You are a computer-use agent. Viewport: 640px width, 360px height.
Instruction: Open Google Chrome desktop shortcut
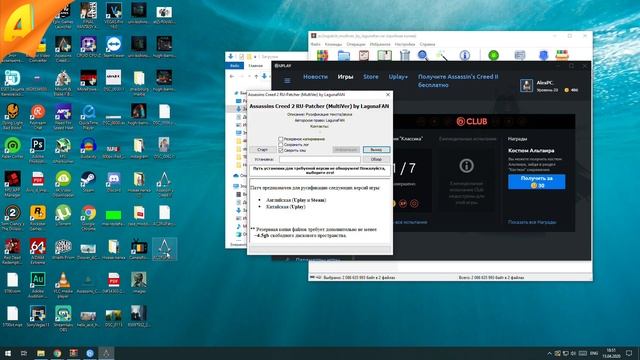point(88,218)
